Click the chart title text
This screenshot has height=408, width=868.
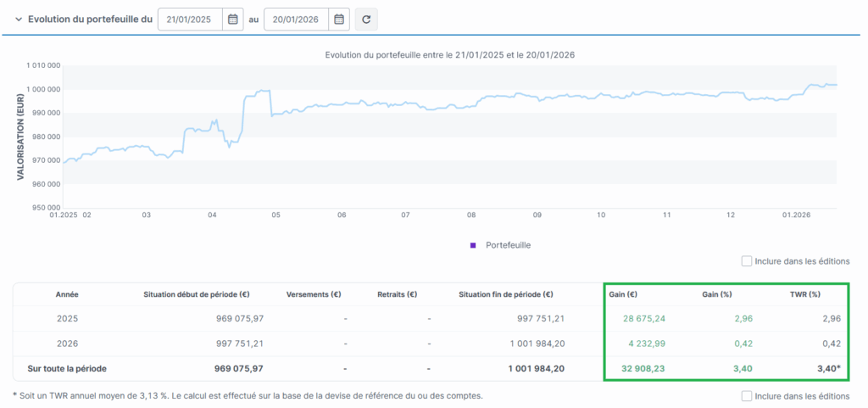point(450,55)
